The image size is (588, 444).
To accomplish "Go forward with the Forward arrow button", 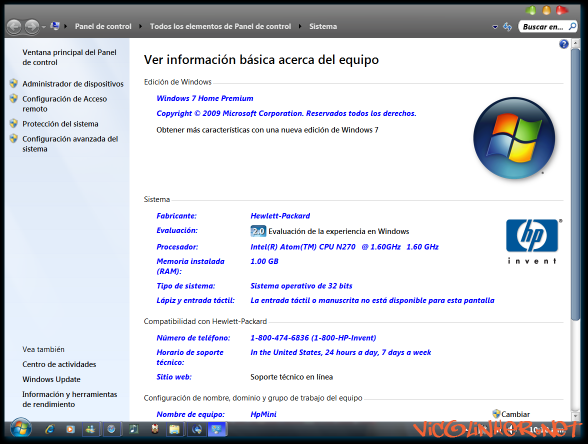I will click(x=32, y=27).
